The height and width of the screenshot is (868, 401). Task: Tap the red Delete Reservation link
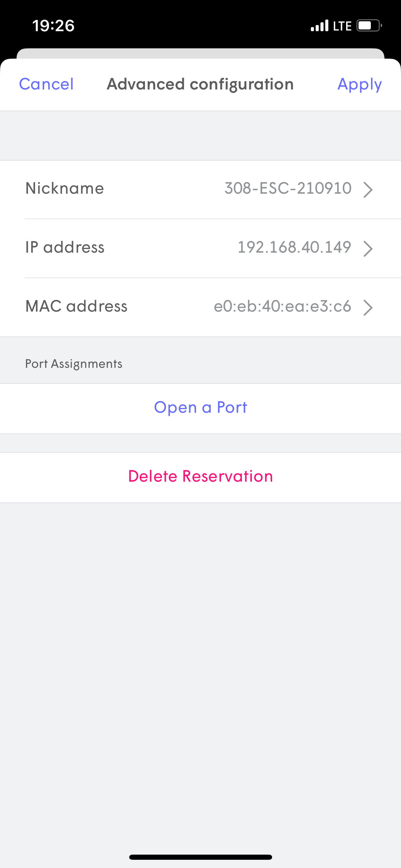tap(200, 477)
